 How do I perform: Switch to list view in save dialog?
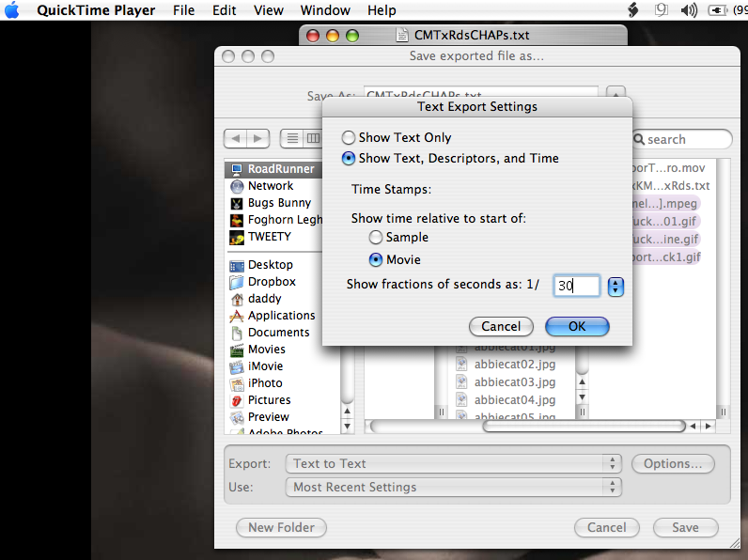pyautogui.click(x=292, y=139)
